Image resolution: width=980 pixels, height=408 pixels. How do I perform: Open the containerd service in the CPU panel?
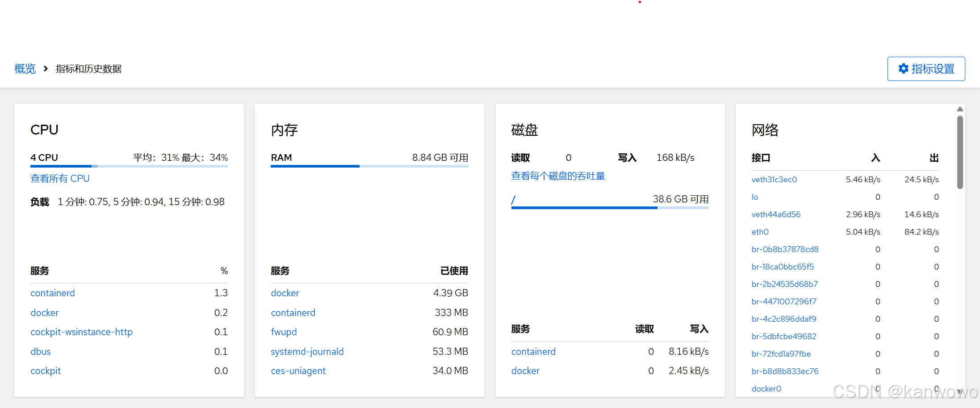pos(52,293)
